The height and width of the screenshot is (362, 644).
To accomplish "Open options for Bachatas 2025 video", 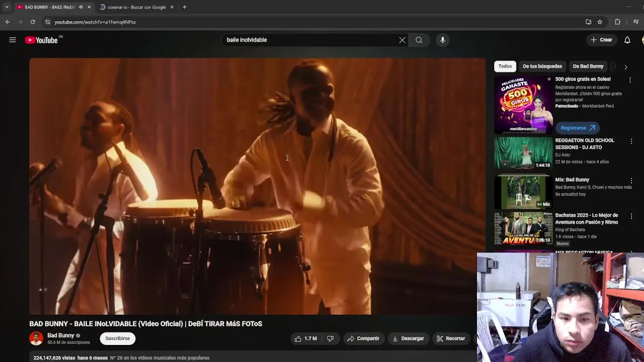I will (x=631, y=217).
